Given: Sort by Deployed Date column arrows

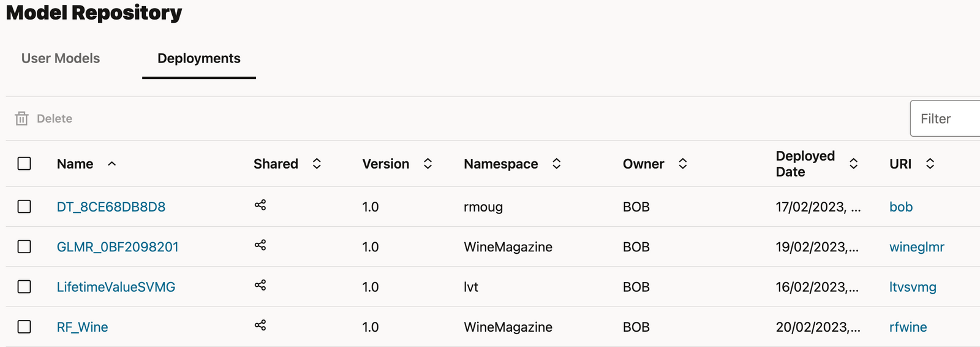Looking at the screenshot, I should click(853, 164).
